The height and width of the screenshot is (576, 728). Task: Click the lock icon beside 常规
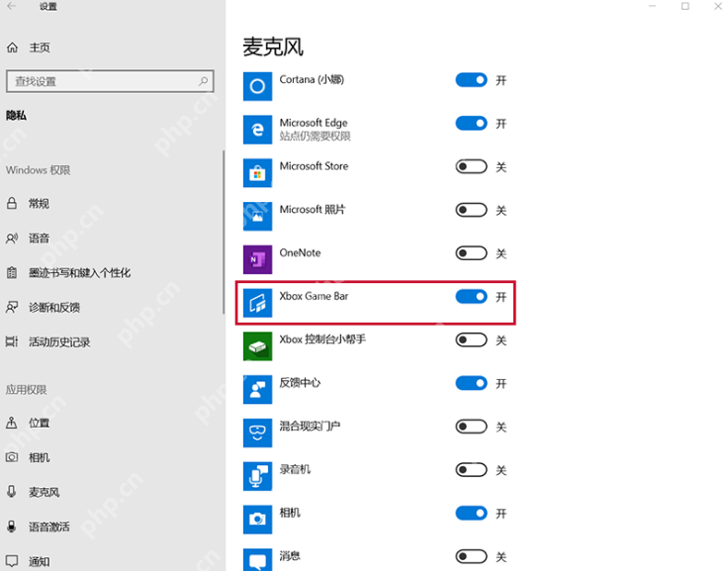click(12, 203)
